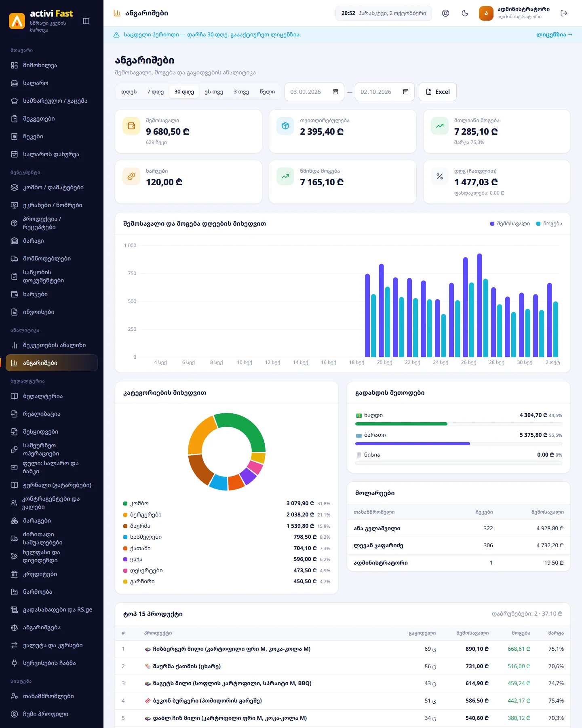Open ინვოისები in the sidebar
This screenshot has height=728, width=582.
(52, 312)
